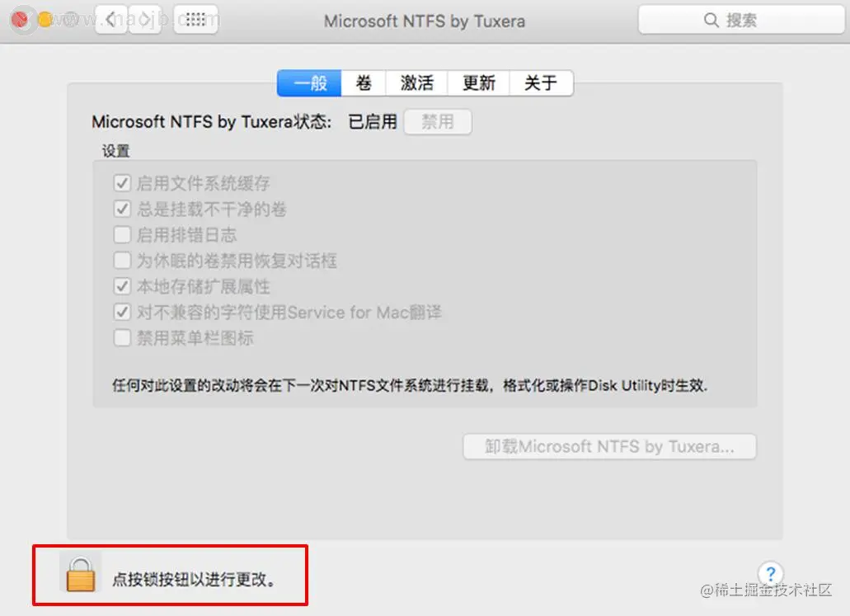Enable 启用排错日志 checkbox
This screenshot has height=616, width=850.
click(x=122, y=235)
